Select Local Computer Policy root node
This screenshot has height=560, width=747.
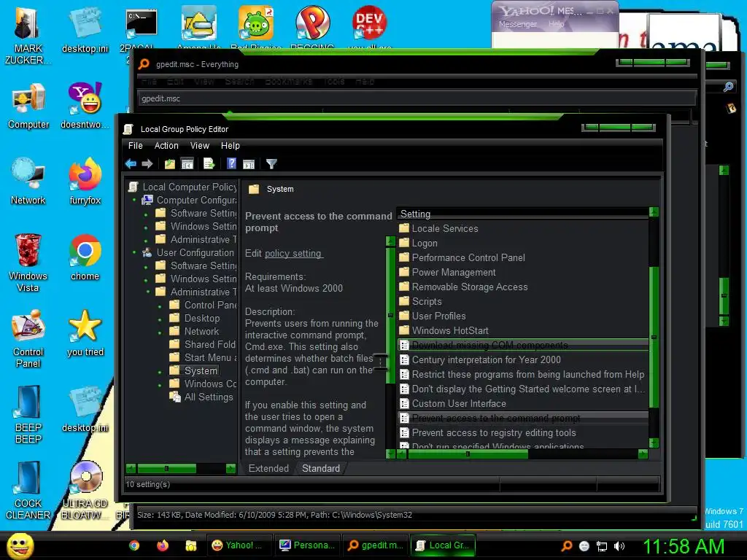pos(189,187)
